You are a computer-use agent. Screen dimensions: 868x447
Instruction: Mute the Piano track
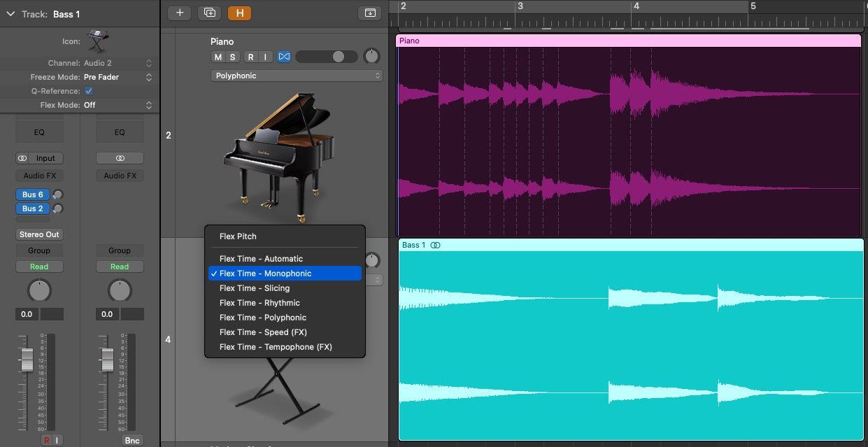[218, 57]
